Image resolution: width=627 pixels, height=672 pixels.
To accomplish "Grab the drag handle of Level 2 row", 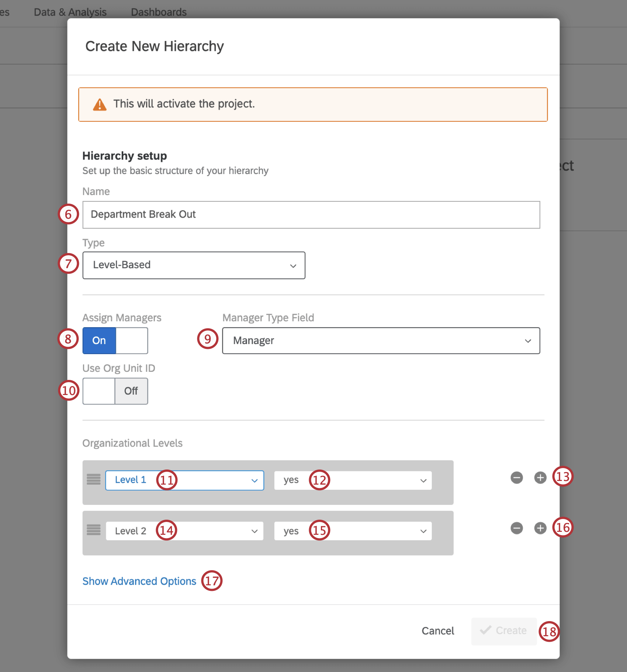I will coord(94,530).
